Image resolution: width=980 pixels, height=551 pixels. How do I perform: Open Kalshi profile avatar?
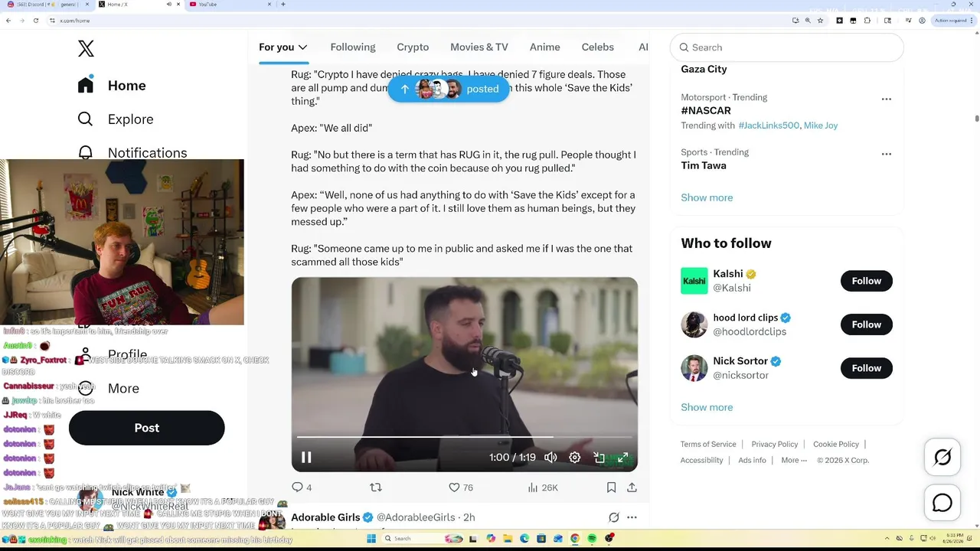coord(694,281)
